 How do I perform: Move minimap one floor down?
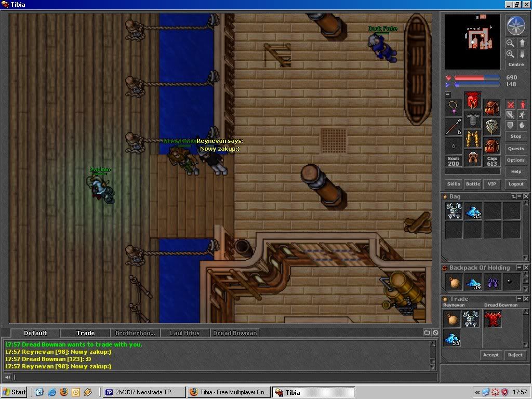tap(522, 54)
